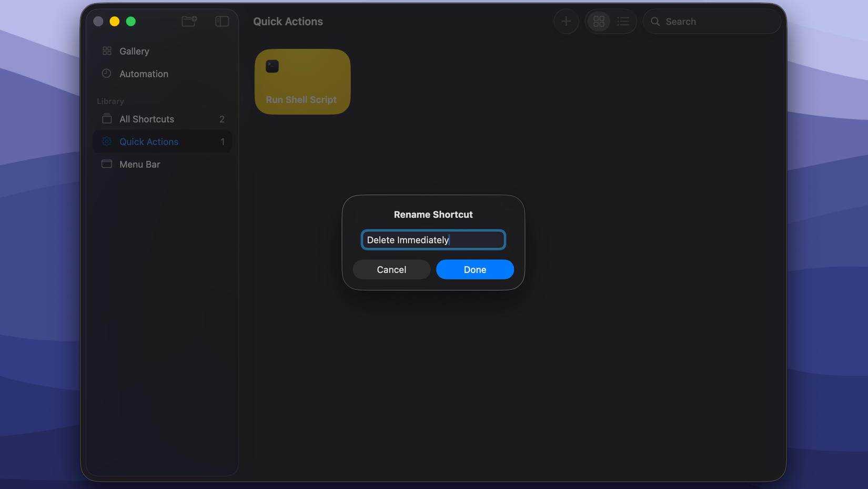The height and width of the screenshot is (489, 868).
Task: Select the Quick Actions gear icon
Action: pyautogui.click(x=106, y=141)
